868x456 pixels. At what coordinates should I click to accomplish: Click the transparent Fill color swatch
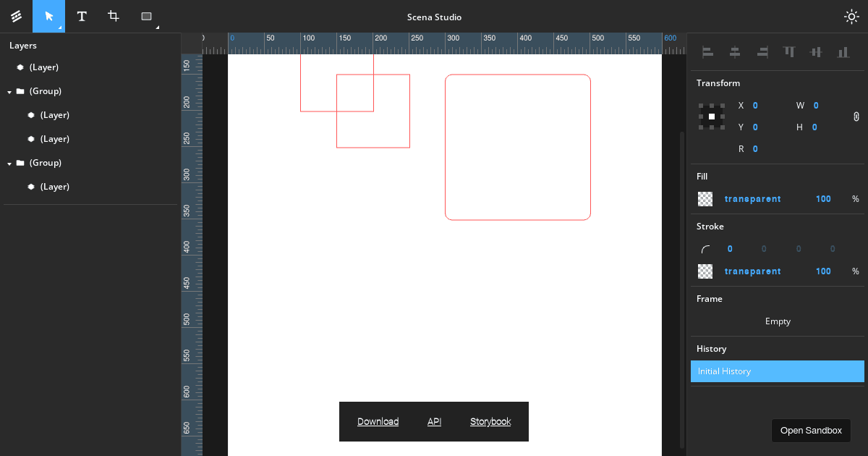(x=705, y=198)
